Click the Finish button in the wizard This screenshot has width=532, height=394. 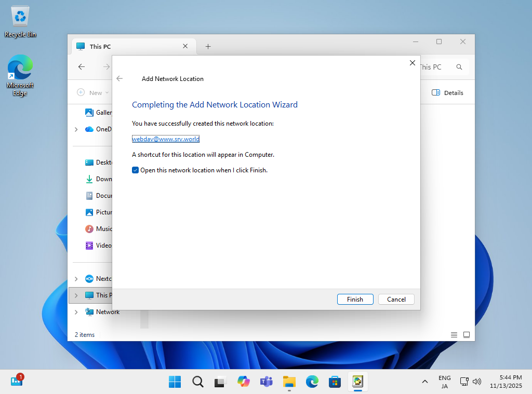[x=355, y=299]
